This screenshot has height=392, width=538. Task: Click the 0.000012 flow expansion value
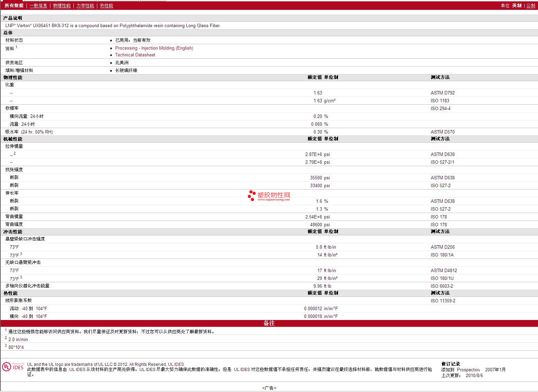(x=313, y=308)
